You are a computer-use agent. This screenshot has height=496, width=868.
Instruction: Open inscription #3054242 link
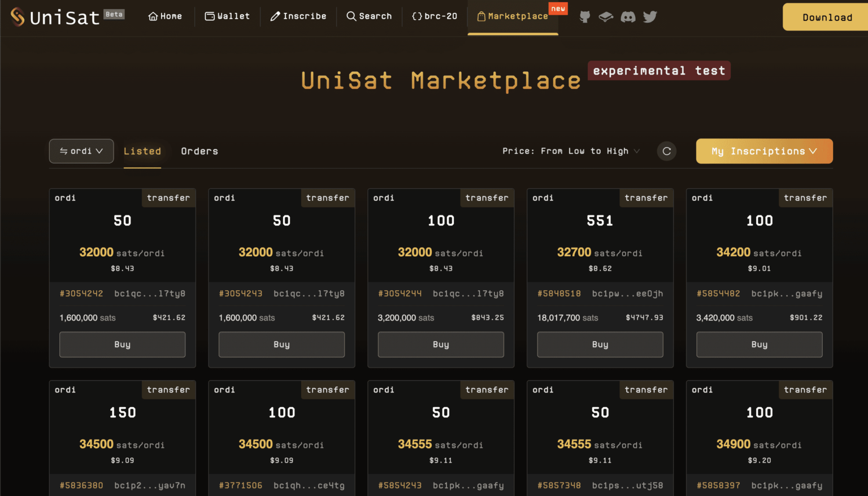(81, 294)
